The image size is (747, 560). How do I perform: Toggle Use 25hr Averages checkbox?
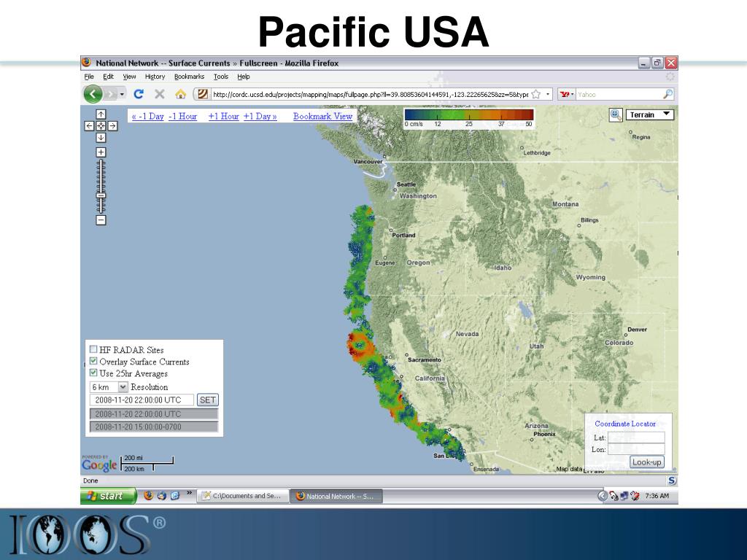[x=93, y=373]
